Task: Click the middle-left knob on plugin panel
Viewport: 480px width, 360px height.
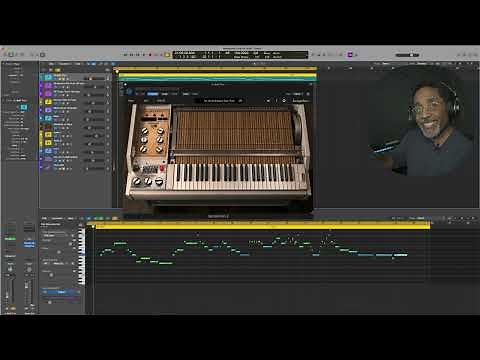Action: click(x=144, y=140)
